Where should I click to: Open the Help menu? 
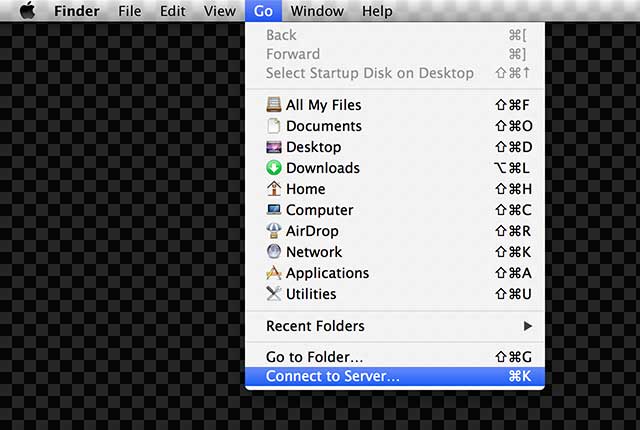pyautogui.click(x=377, y=11)
